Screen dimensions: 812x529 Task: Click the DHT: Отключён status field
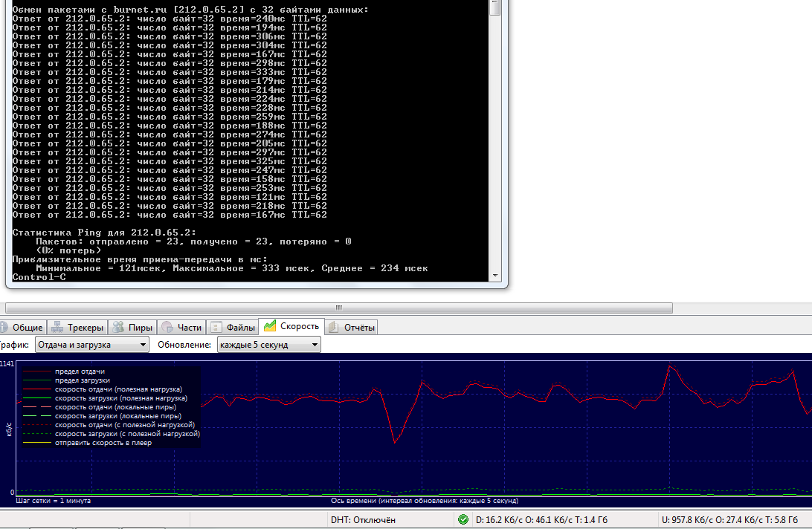363,520
